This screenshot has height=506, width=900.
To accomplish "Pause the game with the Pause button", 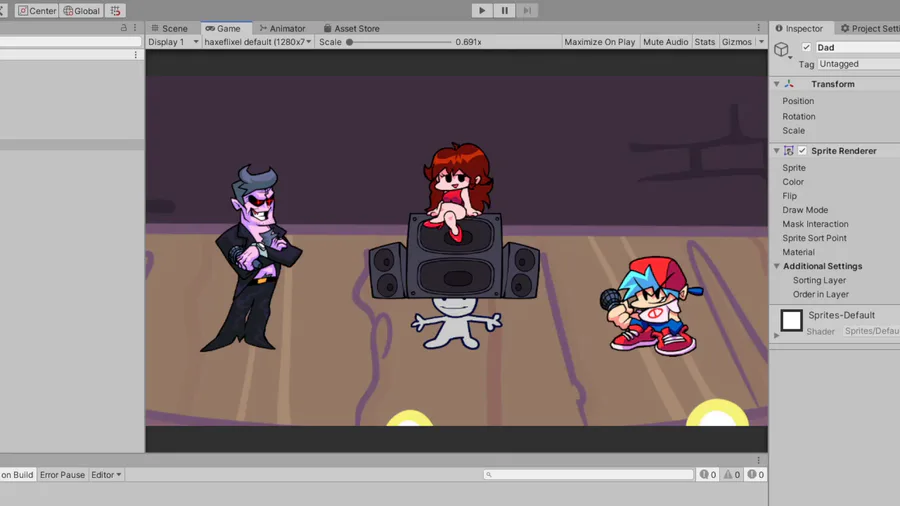I will tap(505, 10).
